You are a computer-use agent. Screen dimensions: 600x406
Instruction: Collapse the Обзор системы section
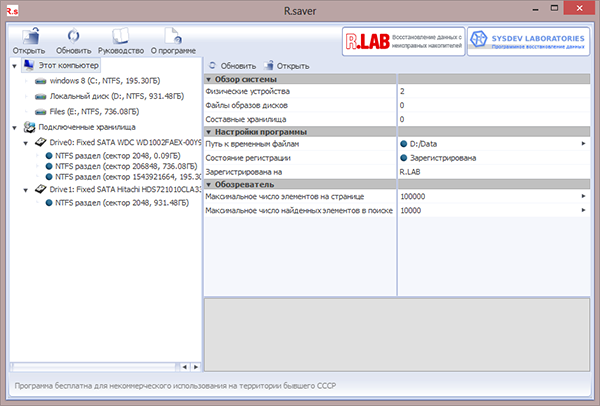click(209, 80)
